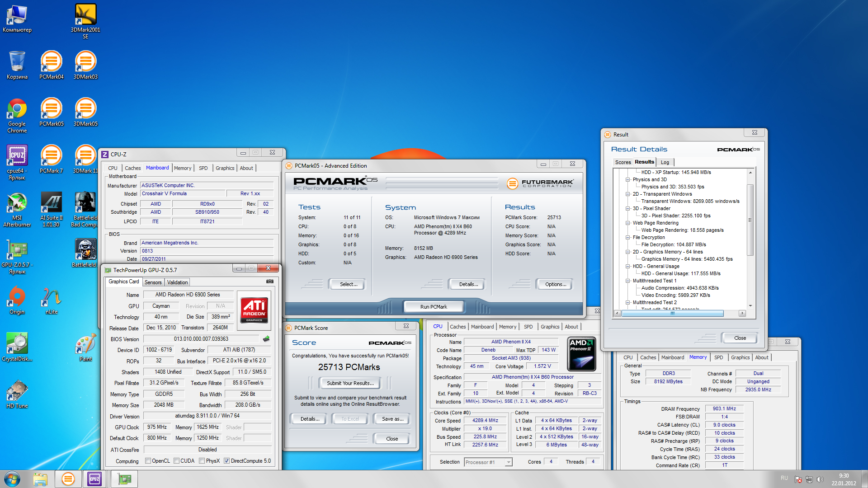
Task: Open the 3DMark2001 SE desktop shortcut
Action: coord(85,21)
